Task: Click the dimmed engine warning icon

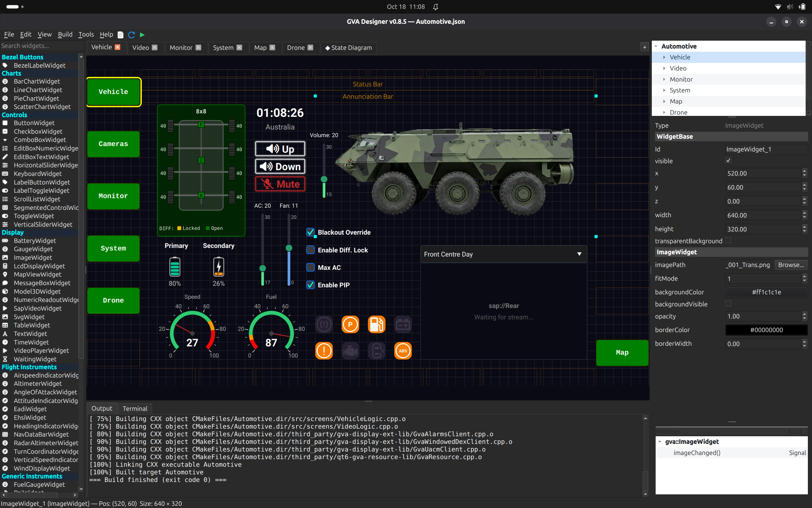Action: [x=350, y=351]
